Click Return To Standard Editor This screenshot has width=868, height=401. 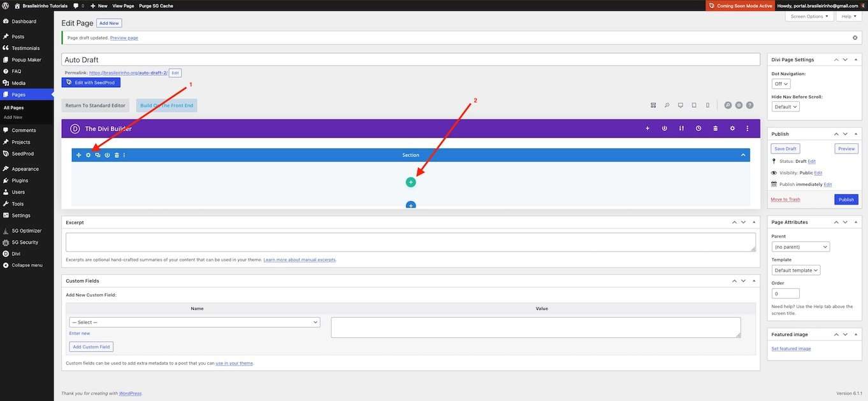click(96, 106)
